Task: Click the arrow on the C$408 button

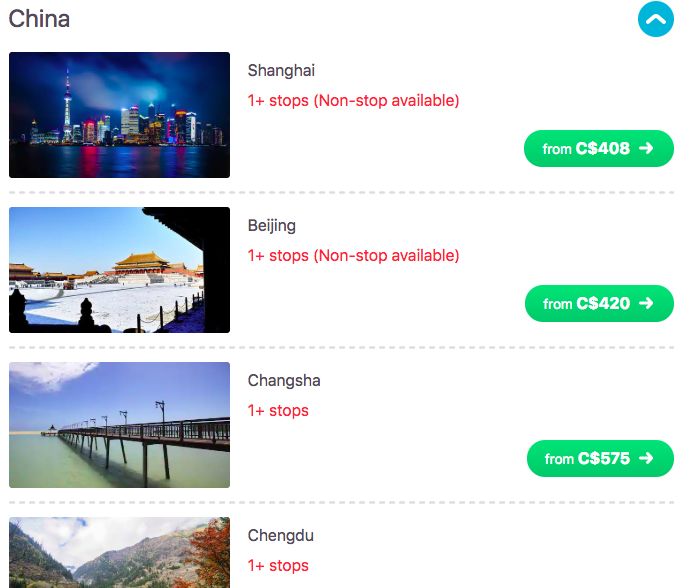Action: 646,149
